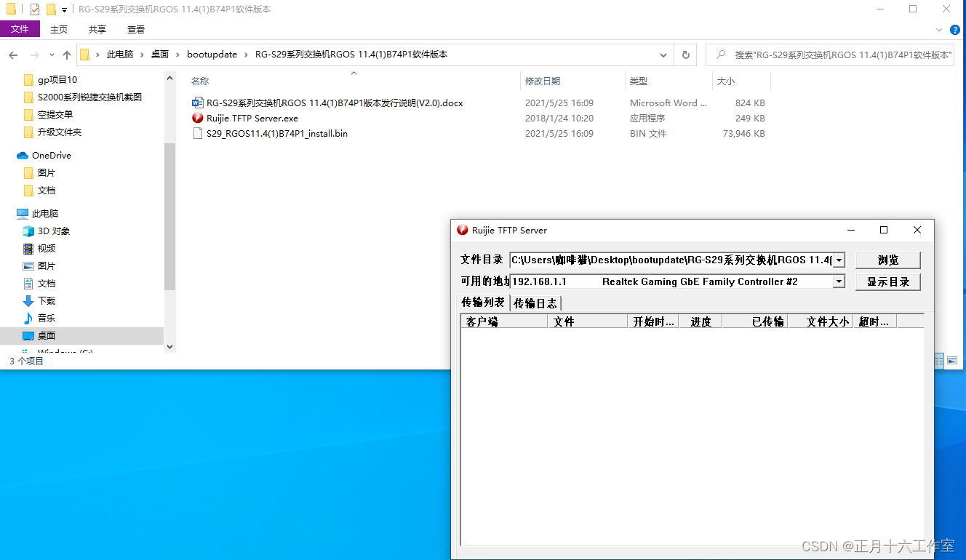This screenshot has height=560, width=966.
Task: Open the 文件 menu in Explorer
Action: [20, 29]
